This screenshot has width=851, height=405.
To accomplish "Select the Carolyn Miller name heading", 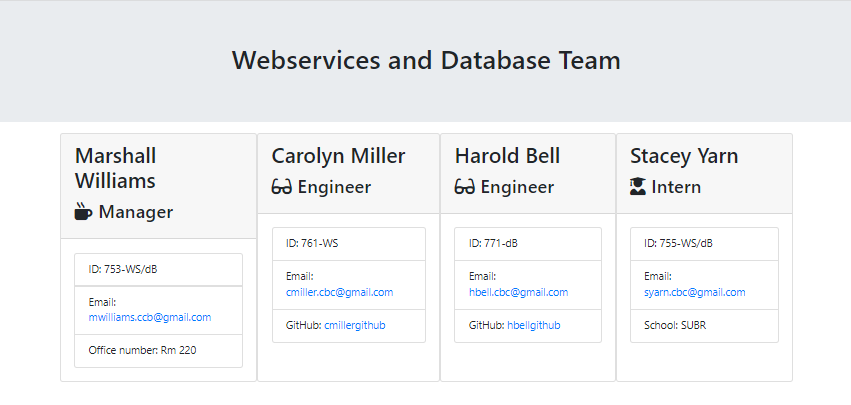I will pos(338,156).
